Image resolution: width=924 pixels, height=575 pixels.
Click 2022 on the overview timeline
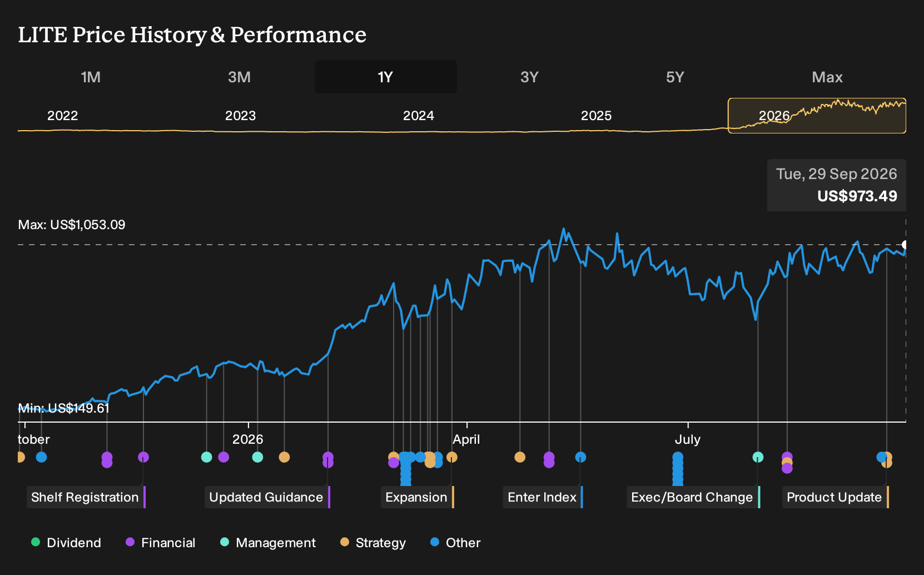(62, 116)
